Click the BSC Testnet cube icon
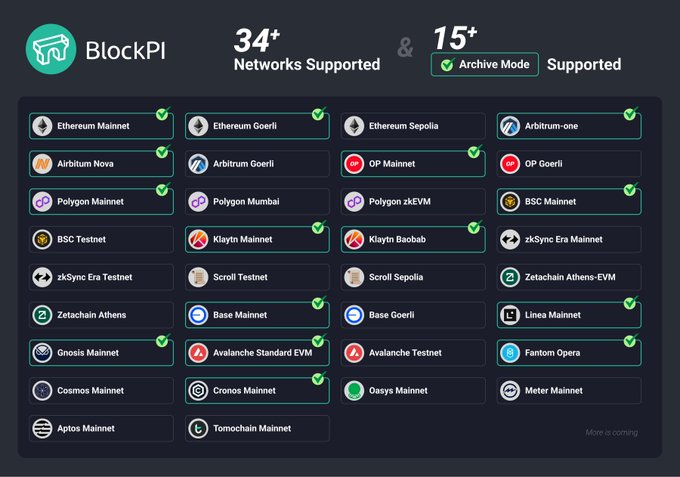Viewport: 680px width, 477px height. click(x=42, y=239)
